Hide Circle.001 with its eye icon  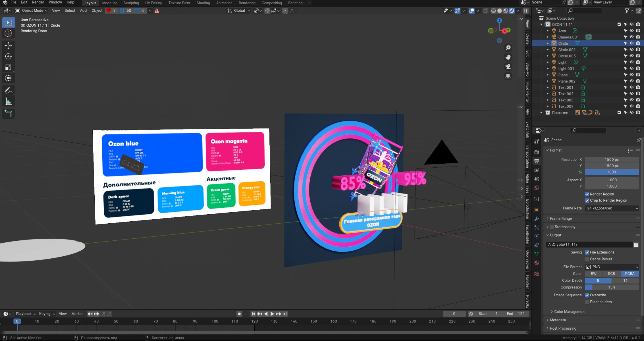(631, 49)
